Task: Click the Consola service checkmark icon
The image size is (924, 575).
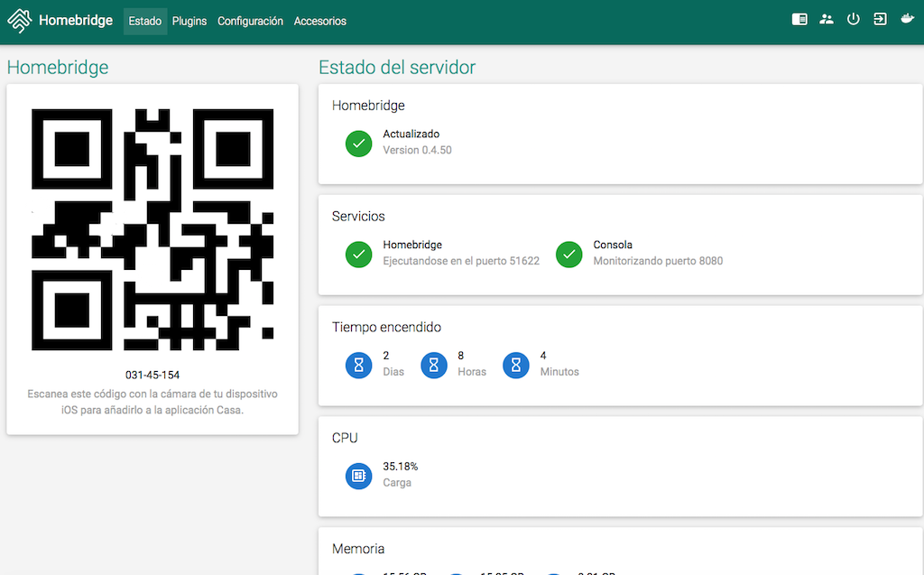Action: coord(569,255)
